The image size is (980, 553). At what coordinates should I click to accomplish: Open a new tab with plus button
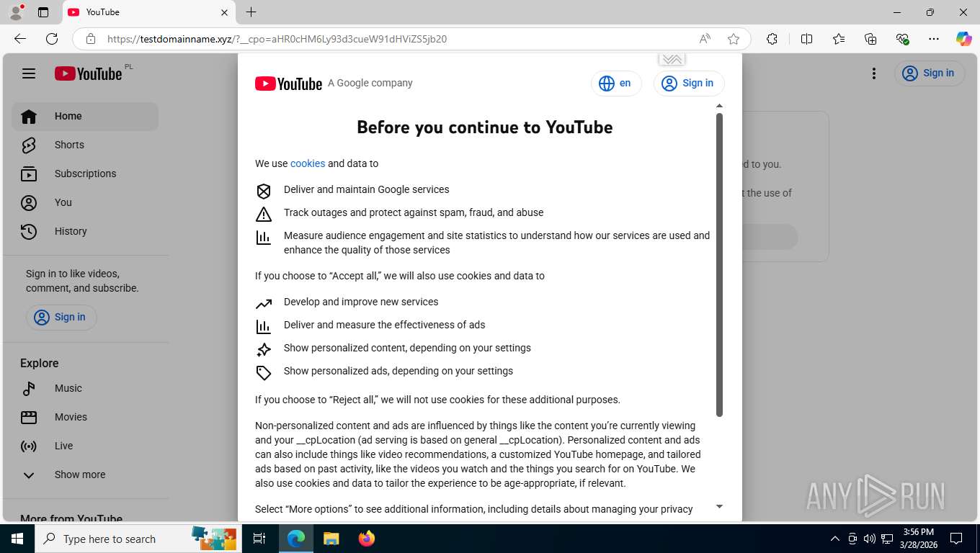(x=251, y=12)
